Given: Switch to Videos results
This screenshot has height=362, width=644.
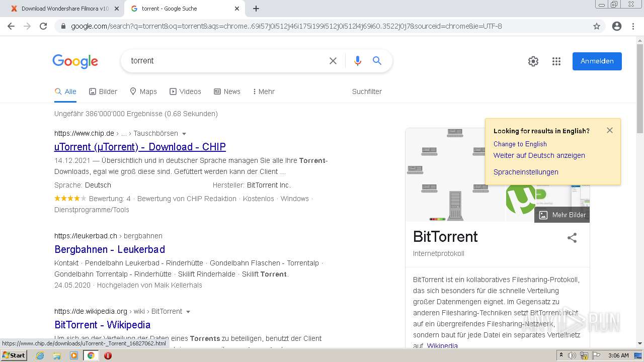Looking at the screenshot, I should coord(185,92).
